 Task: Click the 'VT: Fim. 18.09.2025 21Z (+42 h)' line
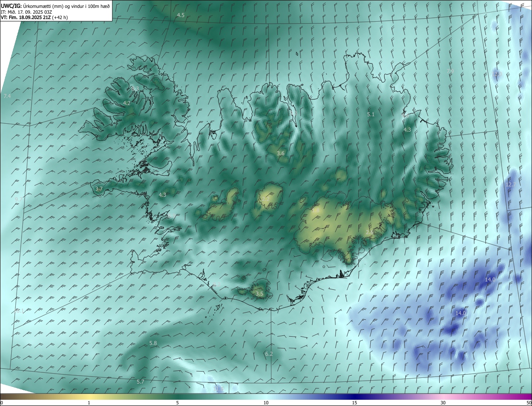click(x=34, y=17)
